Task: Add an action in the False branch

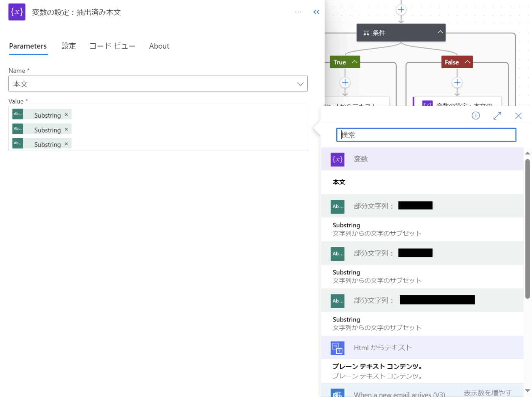Action: [x=457, y=82]
